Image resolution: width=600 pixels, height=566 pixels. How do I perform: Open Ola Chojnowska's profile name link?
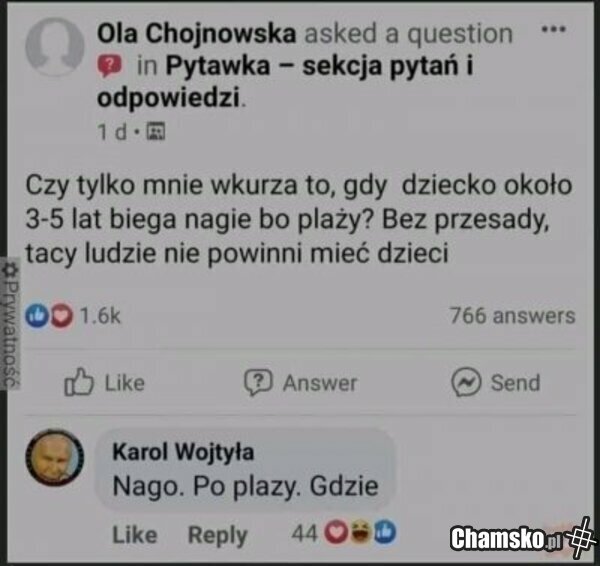point(196,33)
